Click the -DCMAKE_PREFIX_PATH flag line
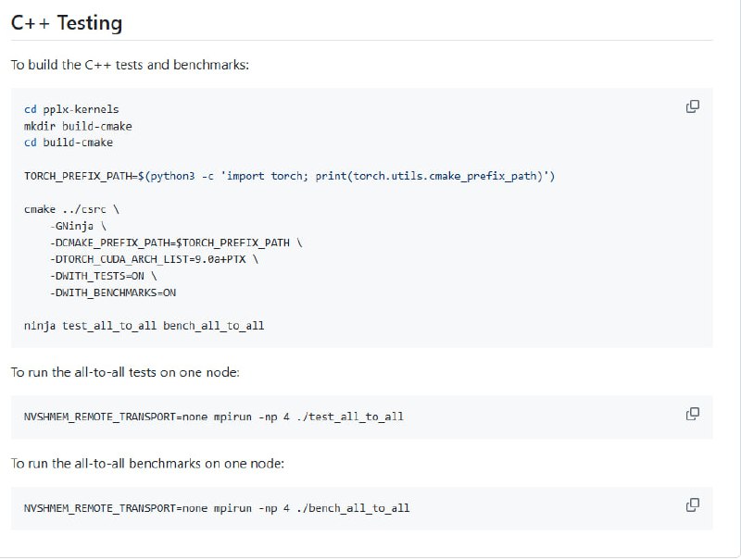The height and width of the screenshot is (560, 741). (x=177, y=243)
